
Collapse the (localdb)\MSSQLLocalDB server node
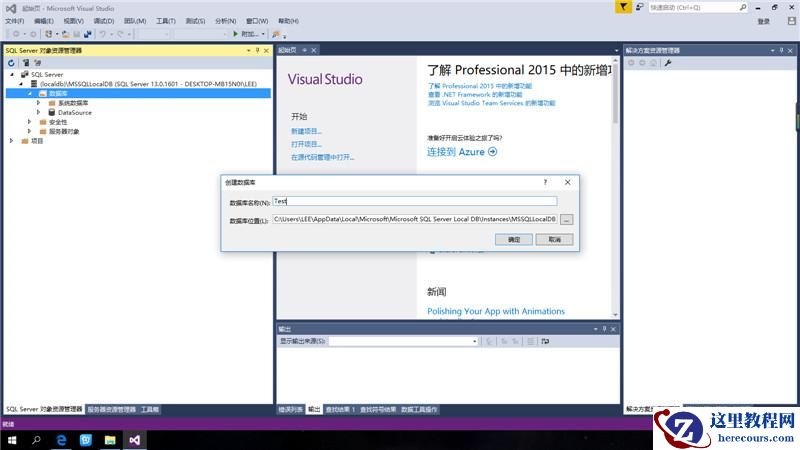tap(21, 84)
